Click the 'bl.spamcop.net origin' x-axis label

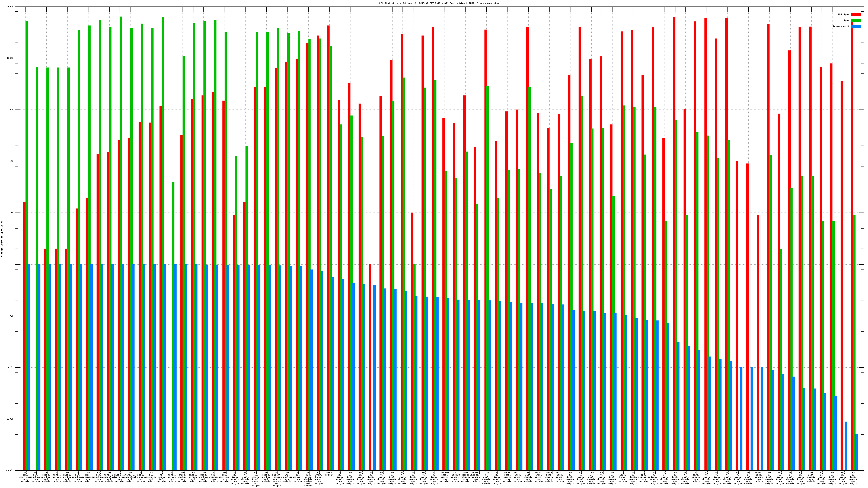(151, 477)
